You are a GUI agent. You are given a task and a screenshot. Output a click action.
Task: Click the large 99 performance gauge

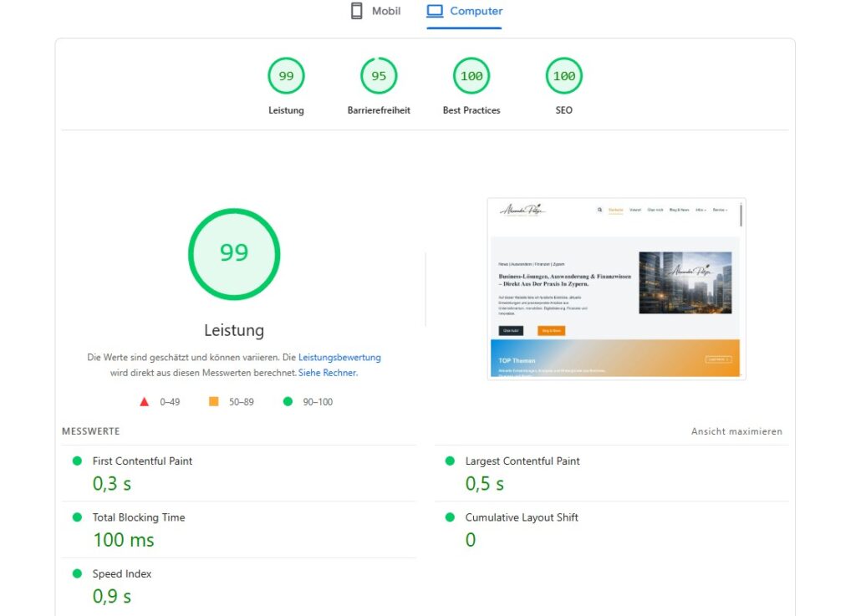click(234, 254)
